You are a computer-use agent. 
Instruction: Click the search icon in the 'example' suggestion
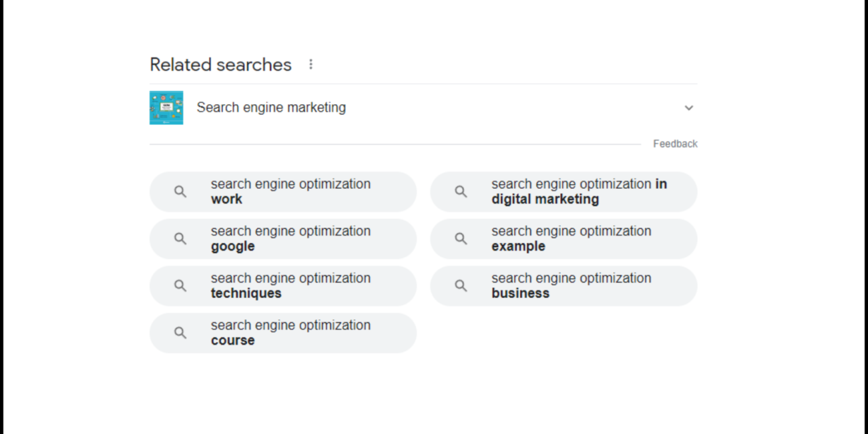coord(461,238)
